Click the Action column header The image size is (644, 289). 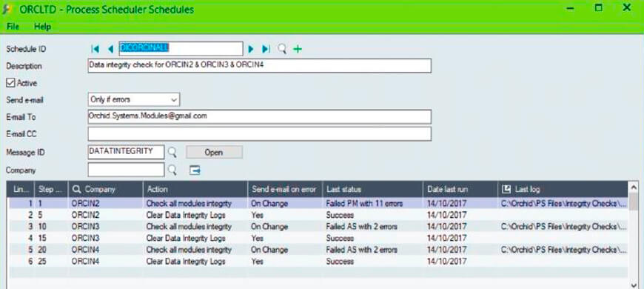coord(195,189)
